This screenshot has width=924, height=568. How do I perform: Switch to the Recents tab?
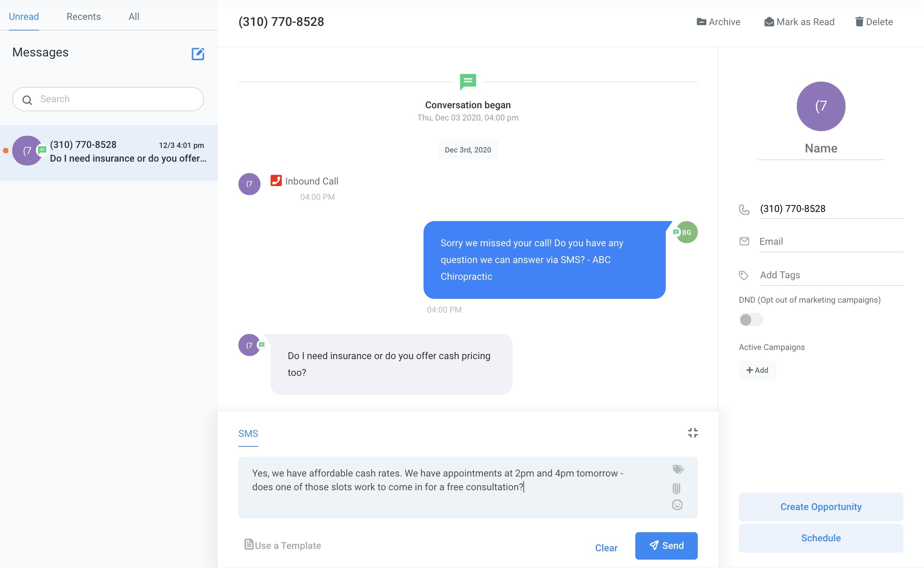click(83, 16)
